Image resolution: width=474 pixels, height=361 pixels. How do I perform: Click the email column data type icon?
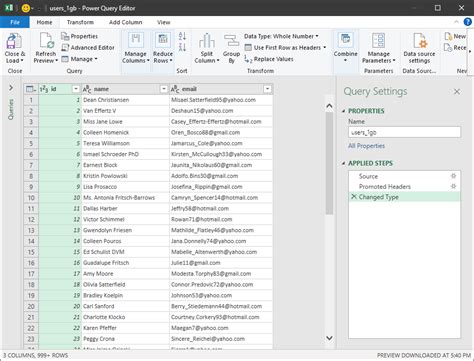175,89
